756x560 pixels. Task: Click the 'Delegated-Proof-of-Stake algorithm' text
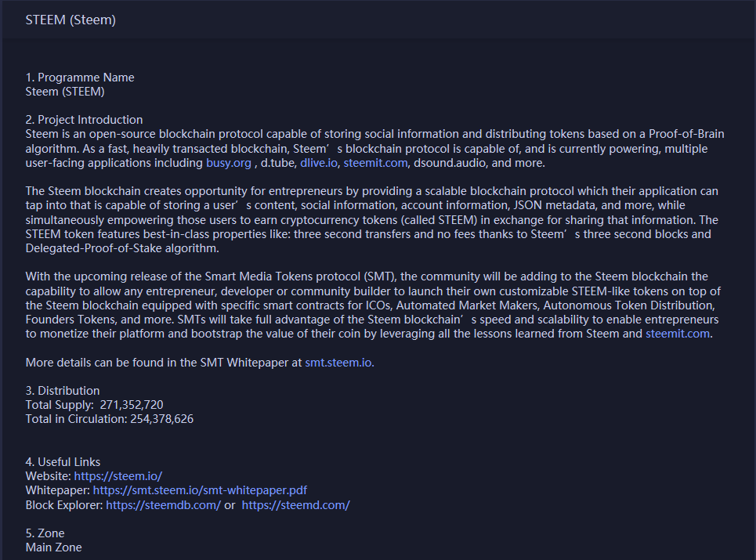point(122,248)
